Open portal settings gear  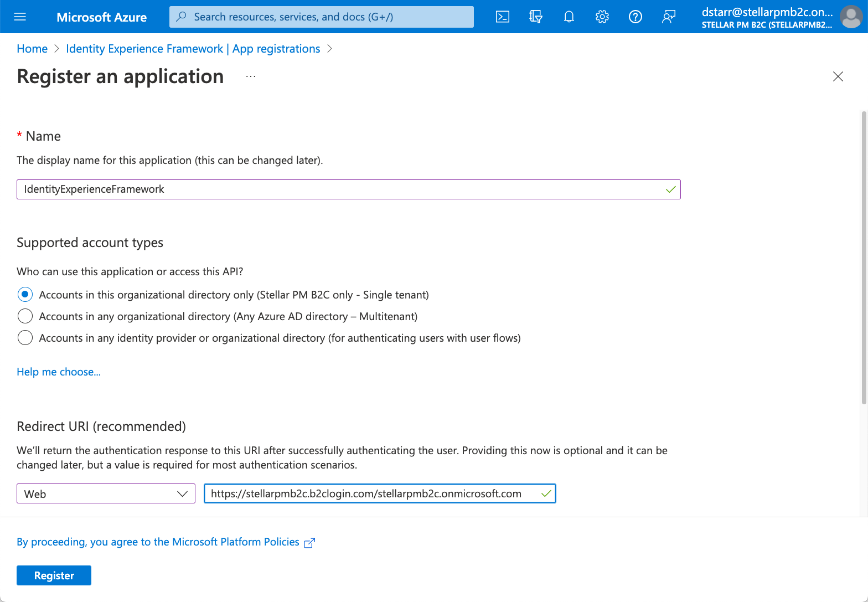[x=602, y=17]
